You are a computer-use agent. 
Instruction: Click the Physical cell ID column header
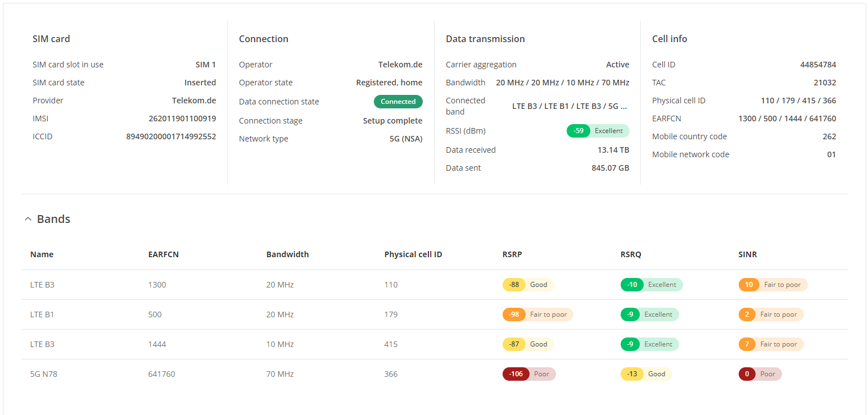413,254
